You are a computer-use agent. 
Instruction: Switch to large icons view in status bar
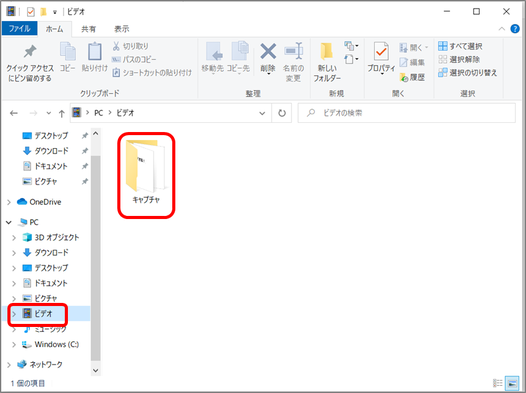[x=513, y=383]
